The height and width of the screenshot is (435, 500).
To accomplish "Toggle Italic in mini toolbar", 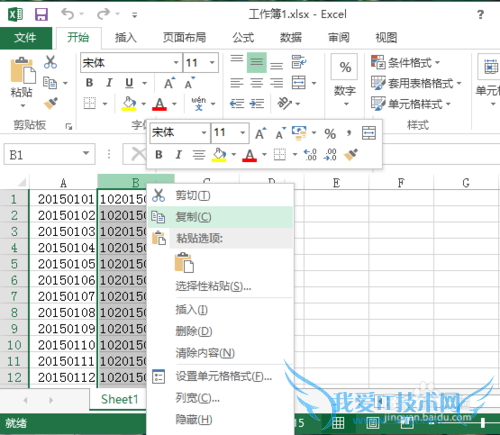I will (x=179, y=155).
